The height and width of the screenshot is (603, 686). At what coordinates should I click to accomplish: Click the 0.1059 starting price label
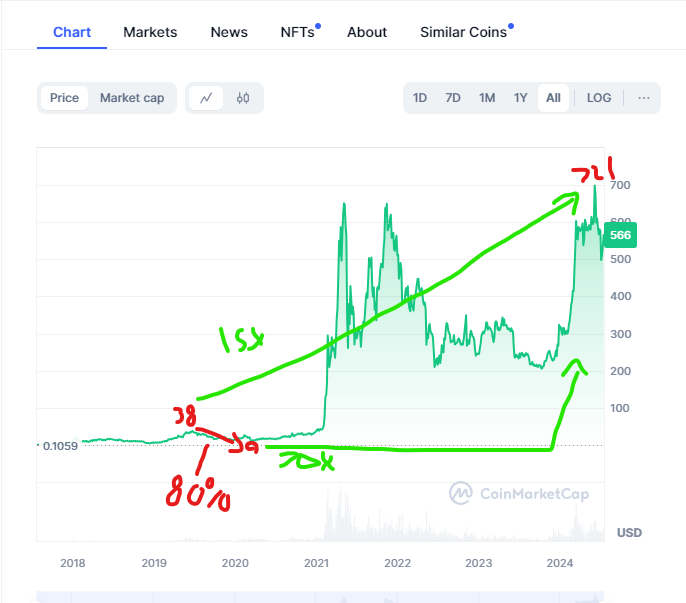click(60, 446)
